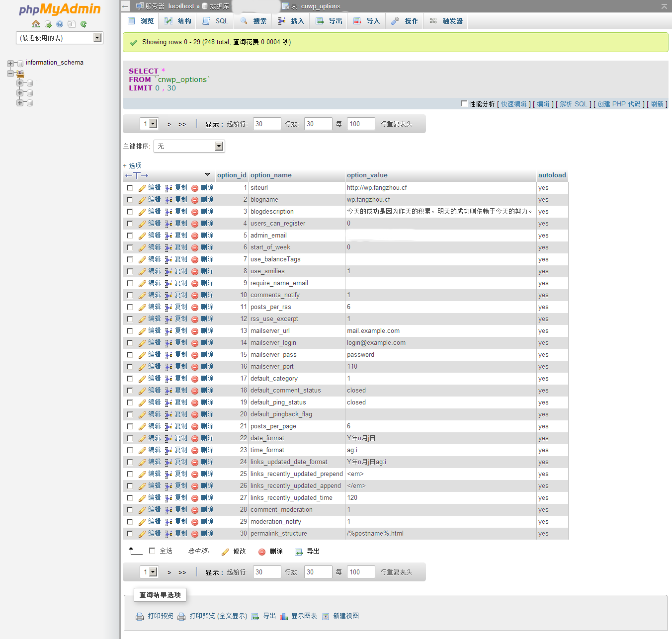Image resolution: width=672 pixels, height=639 pixels.
Task: Open the recently used tables dropdown
Action: point(97,38)
